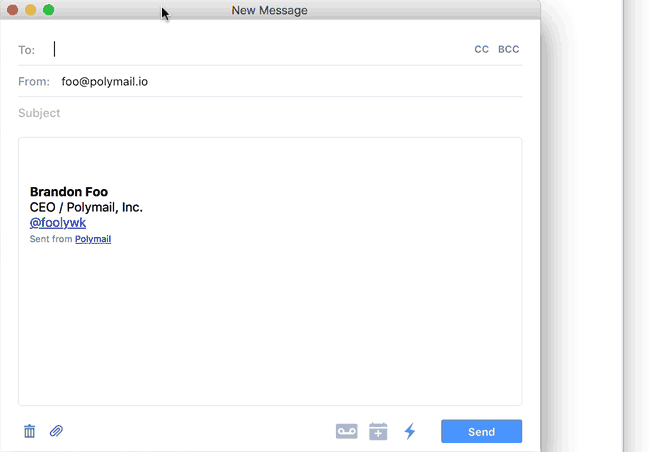Change the sender foo@polymail.io address
This screenshot has width=652, height=452.
(x=105, y=82)
